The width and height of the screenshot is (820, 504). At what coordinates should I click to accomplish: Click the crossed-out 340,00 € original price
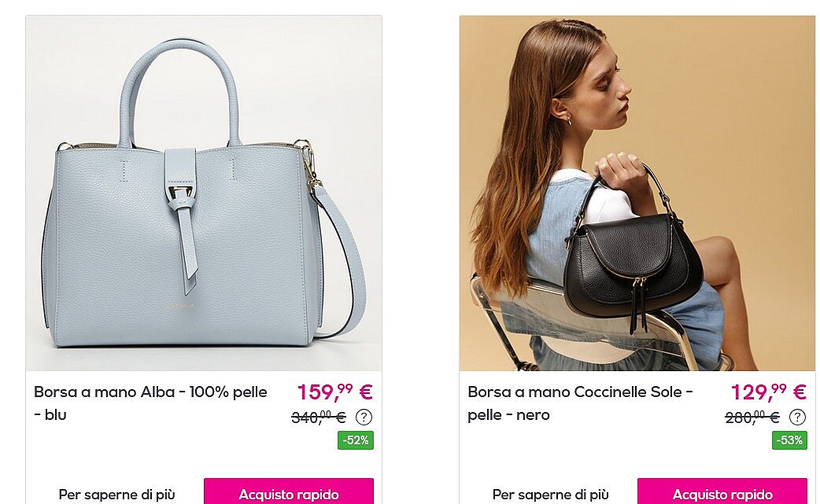point(319,417)
